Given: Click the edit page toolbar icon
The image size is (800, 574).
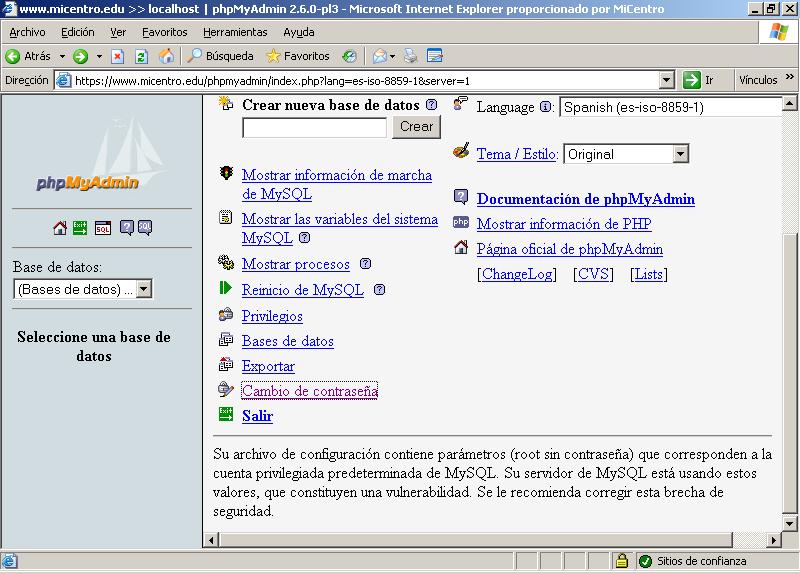Looking at the screenshot, I should [435, 56].
